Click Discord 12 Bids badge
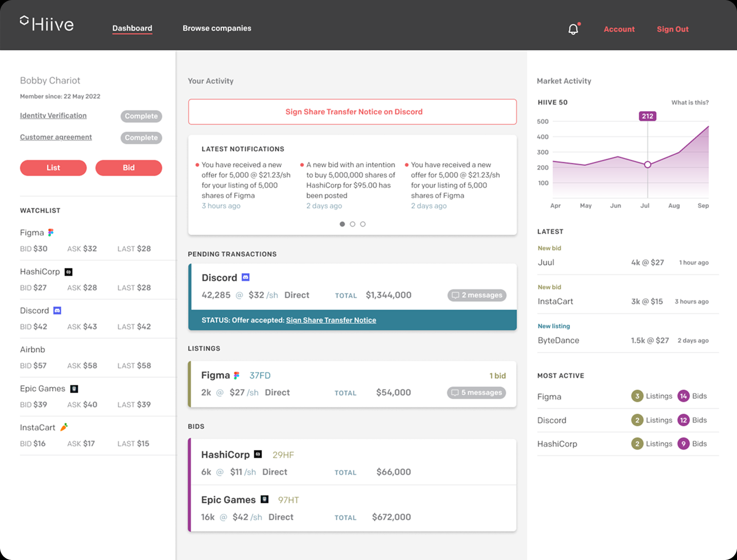Viewport: 737px width, 560px height. [683, 420]
